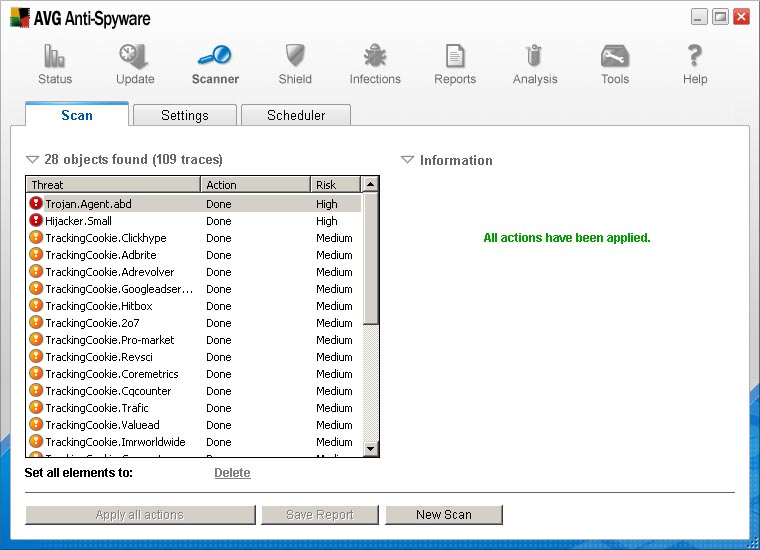
Task: Open the Help question mark icon
Action: click(x=695, y=55)
